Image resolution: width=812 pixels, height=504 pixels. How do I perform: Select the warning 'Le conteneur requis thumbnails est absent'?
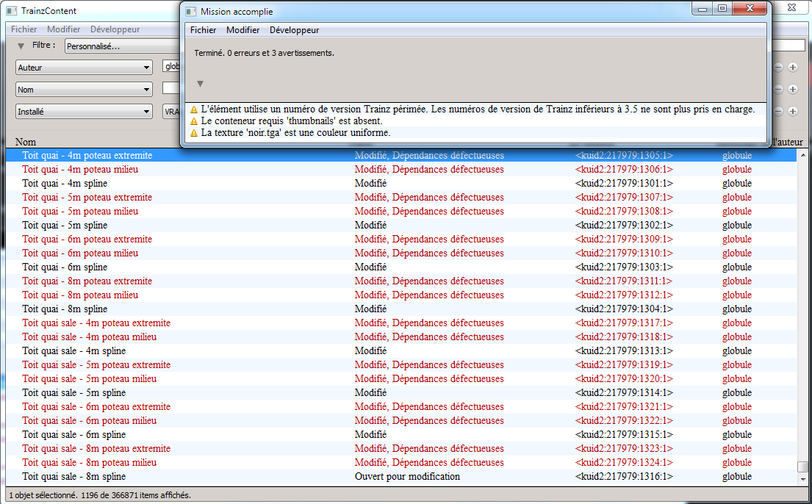tap(475, 121)
